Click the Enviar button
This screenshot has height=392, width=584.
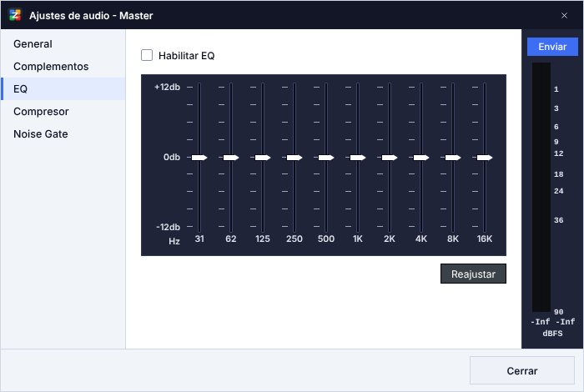pos(552,47)
